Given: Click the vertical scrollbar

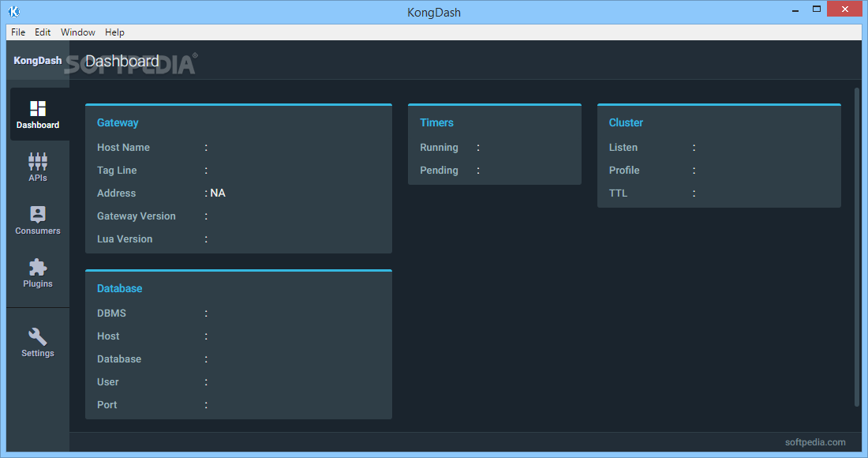Looking at the screenshot, I should 857,248.
